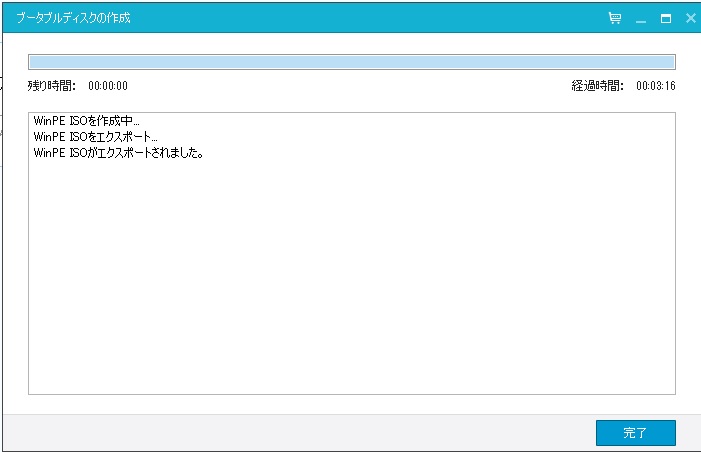Maximize the bootable disk creation window
701x452 pixels.
[665, 18]
